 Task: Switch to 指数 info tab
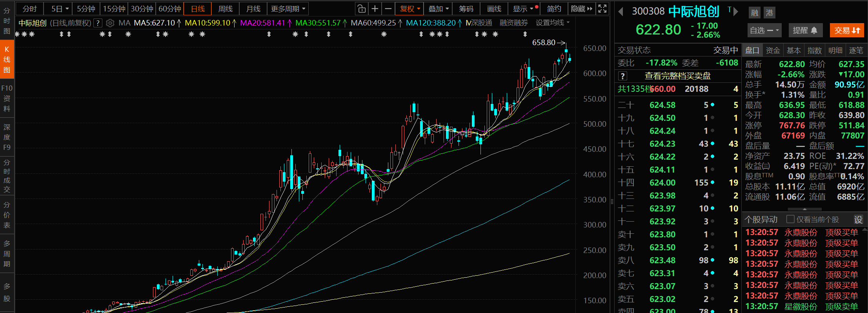(x=814, y=50)
